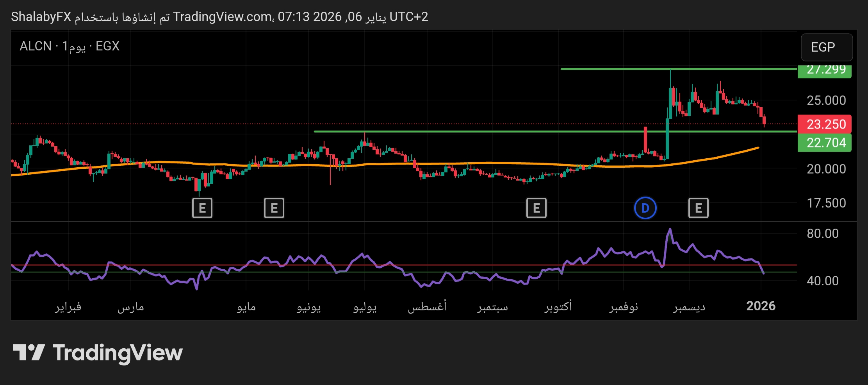Click the ديسمبر label on time axis

689,307
